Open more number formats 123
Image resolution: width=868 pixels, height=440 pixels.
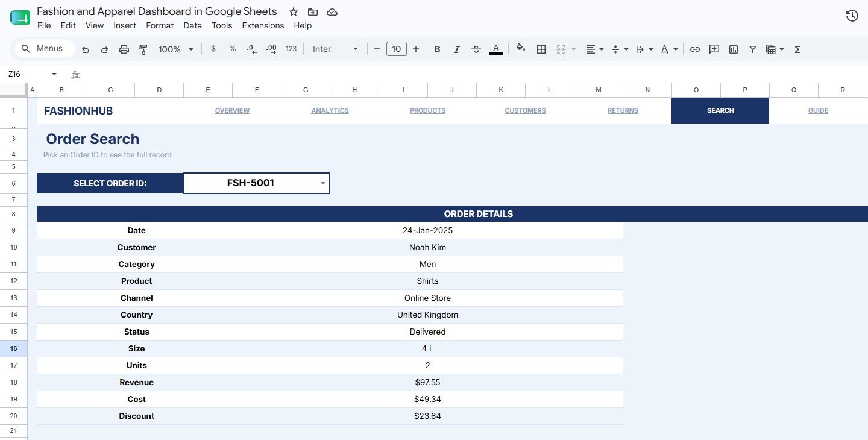pyautogui.click(x=291, y=49)
